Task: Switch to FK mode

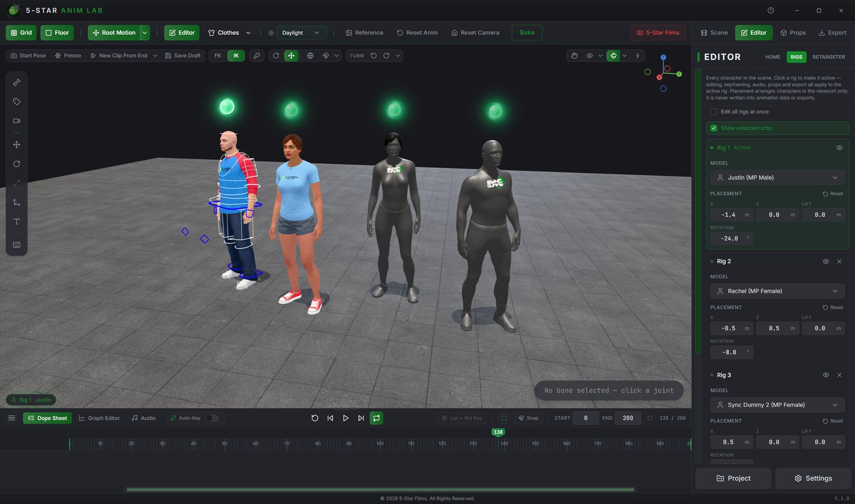Action: (x=217, y=56)
